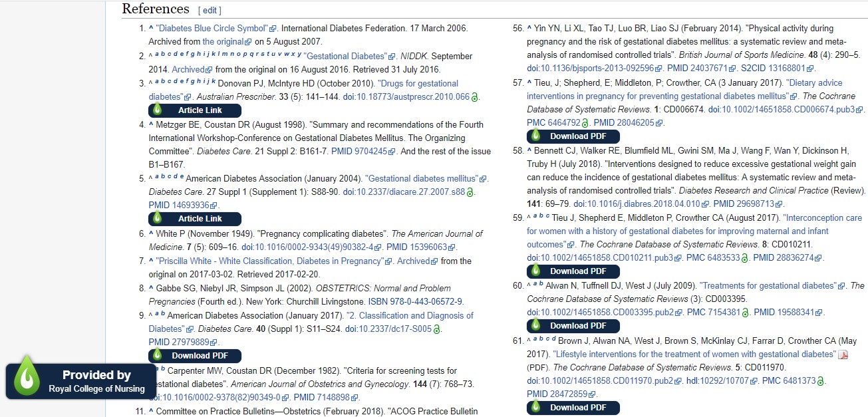Jump back via reference 1 caret
Image resolution: width=868 pixels, height=417 pixels.
click(151, 29)
